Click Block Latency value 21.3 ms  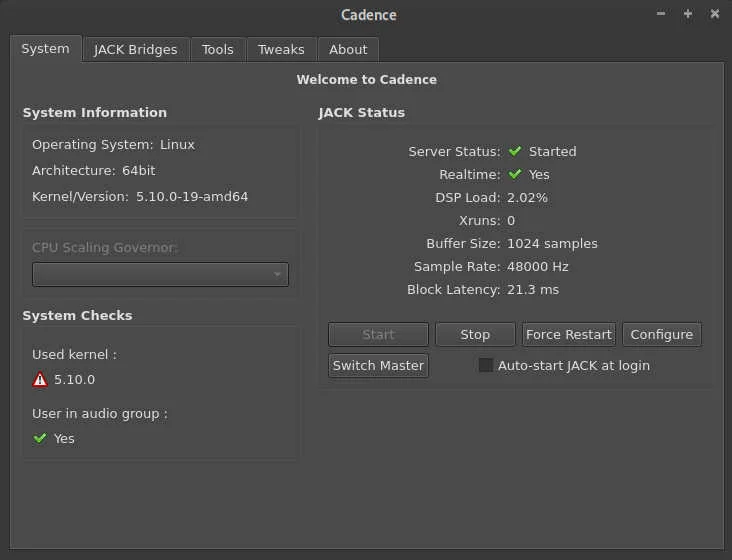533,290
